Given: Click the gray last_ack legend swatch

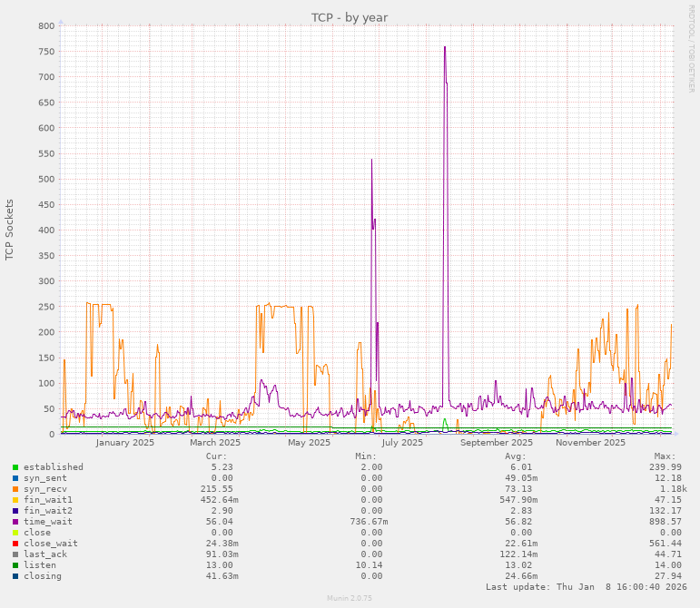Looking at the screenshot, I should click(15, 554).
